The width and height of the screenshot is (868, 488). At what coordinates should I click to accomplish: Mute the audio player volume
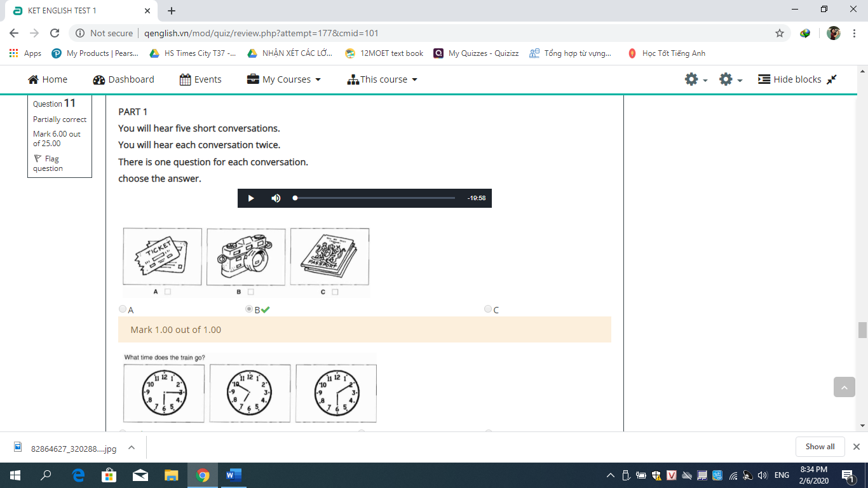[276, 198]
